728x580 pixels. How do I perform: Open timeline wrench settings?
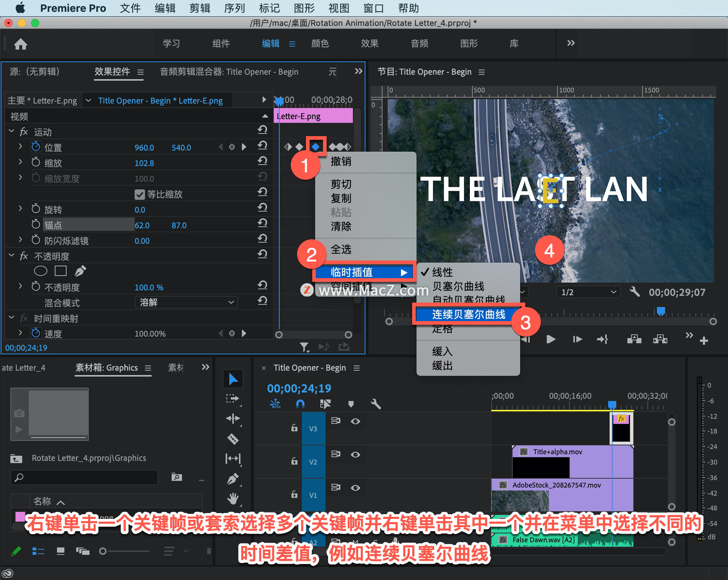tap(375, 404)
